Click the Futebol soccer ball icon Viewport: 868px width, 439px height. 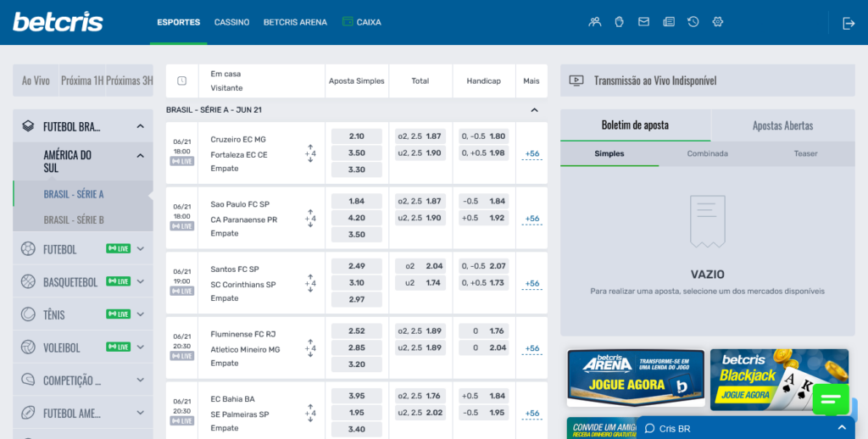tap(28, 249)
